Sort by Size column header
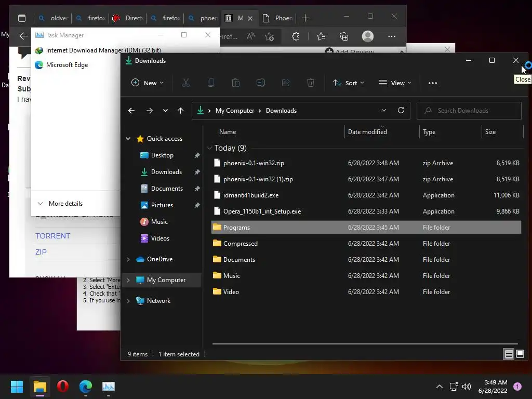Image resolution: width=532 pixels, height=399 pixels. click(490, 132)
